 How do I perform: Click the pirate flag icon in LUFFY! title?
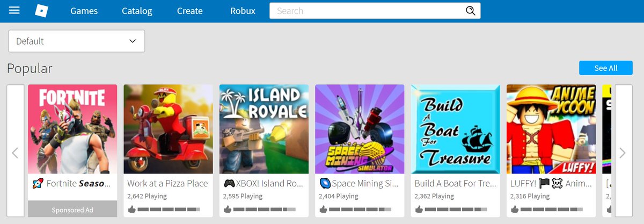544,183
